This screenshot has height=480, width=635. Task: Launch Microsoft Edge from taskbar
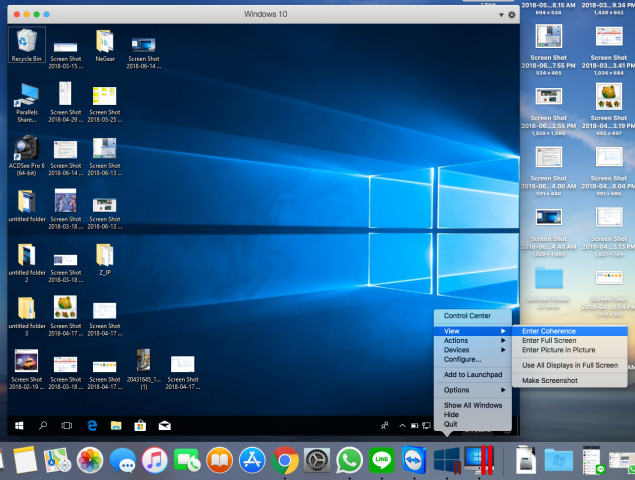click(92, 425)
